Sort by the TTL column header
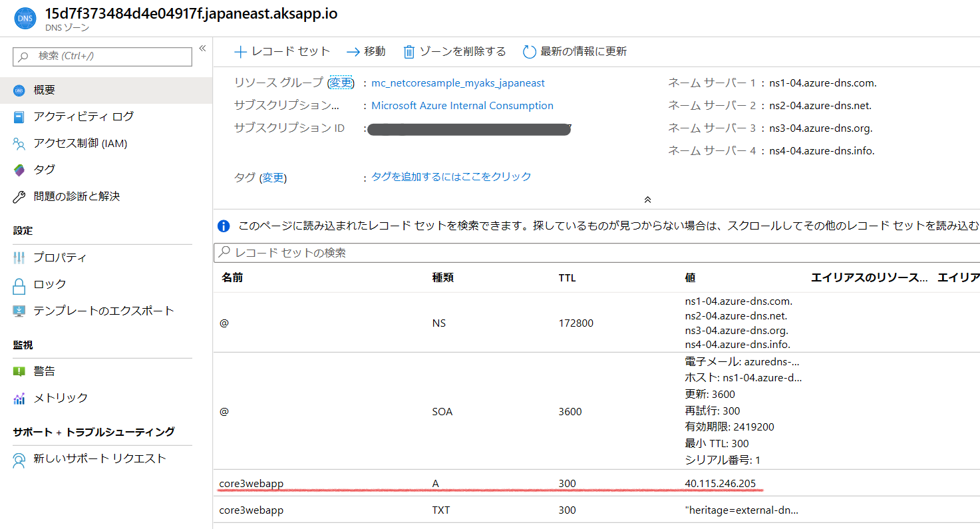 coord(568,278)
